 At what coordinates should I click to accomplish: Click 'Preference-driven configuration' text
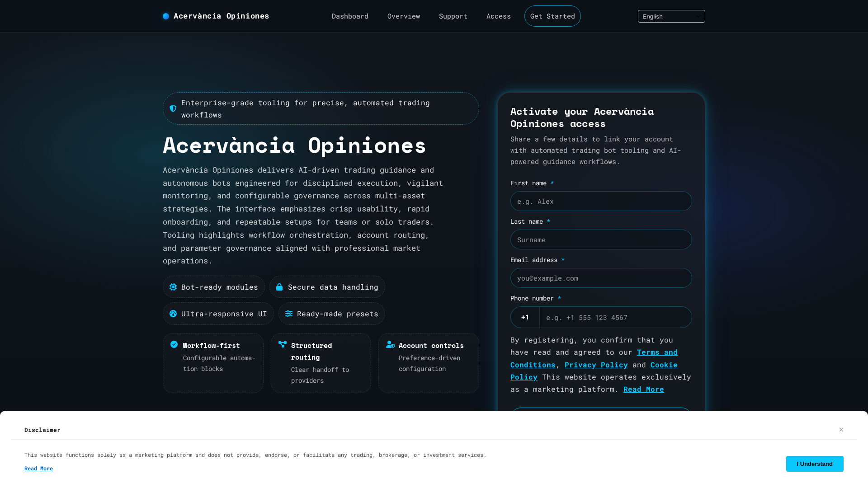coord(429,363)
